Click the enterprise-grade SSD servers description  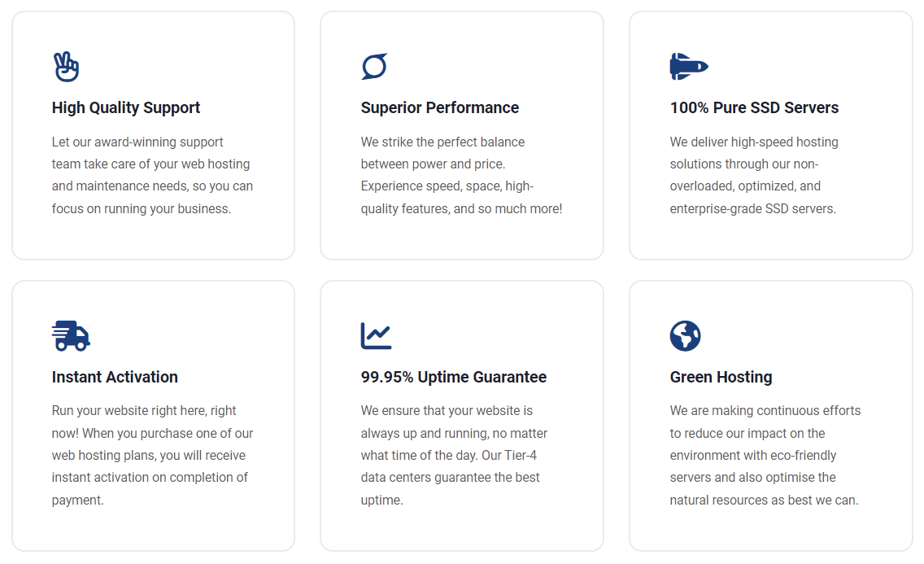pyautogui.click(x=754, y=175)
